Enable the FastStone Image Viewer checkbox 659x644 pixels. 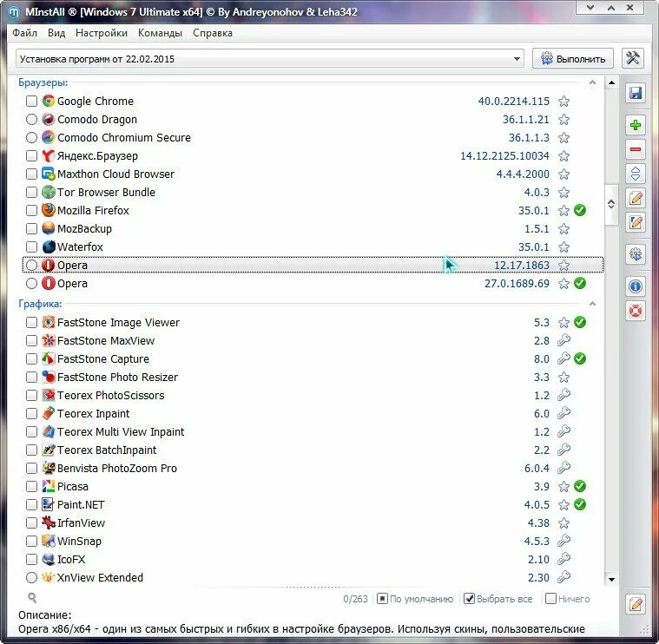click(31, 322)
